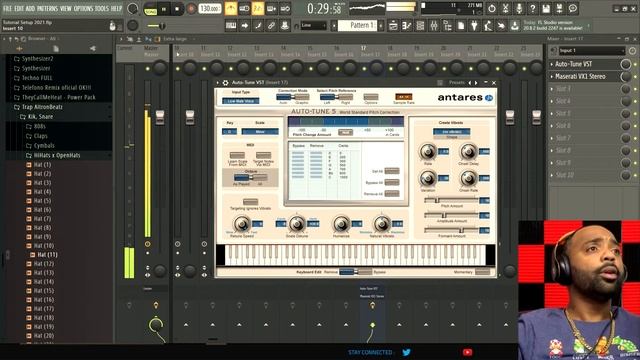Click the plug plugin picker icon
Viewport: 640px width, 360px height.
click(474, 26)
